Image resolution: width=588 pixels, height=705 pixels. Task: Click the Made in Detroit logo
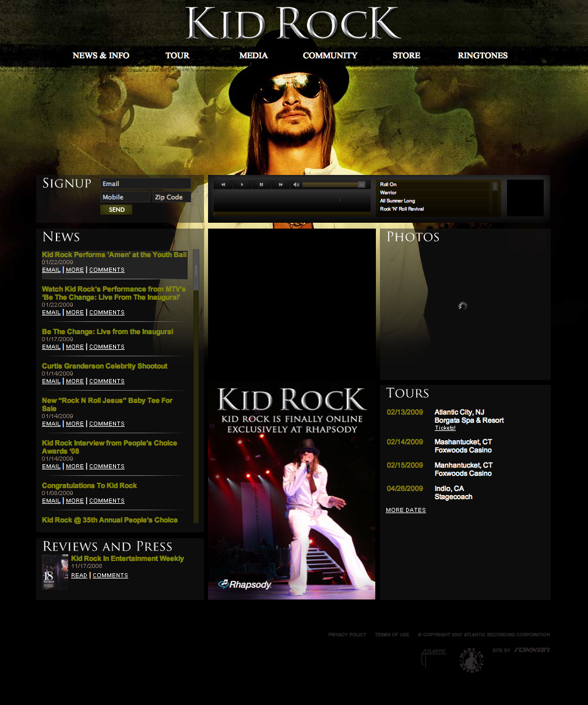(471, 660)
